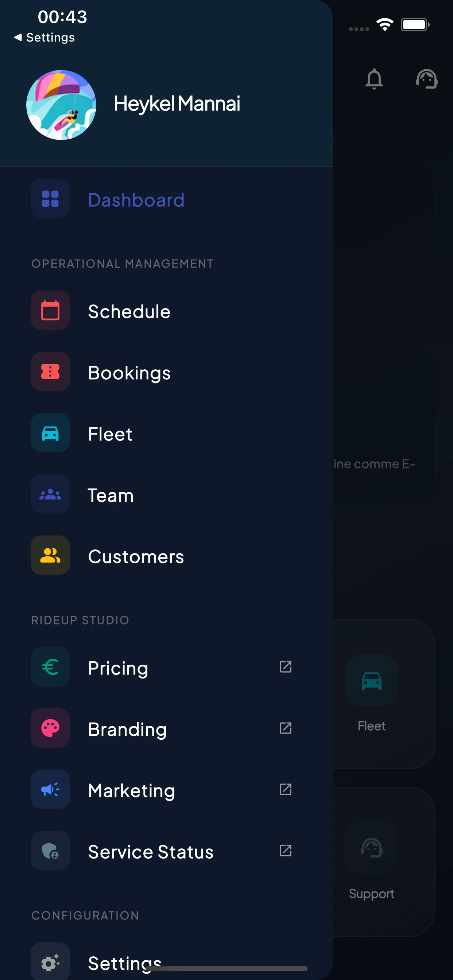453x980 pixels.
Task: Tap the Pricing euro icon
Action: tap(50, 667)
